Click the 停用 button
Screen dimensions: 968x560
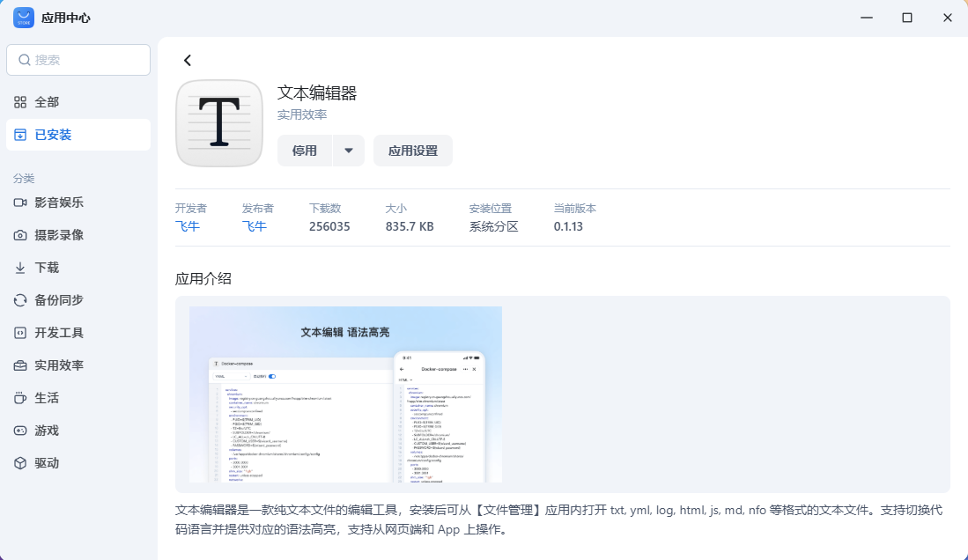(x=305, y=151)
